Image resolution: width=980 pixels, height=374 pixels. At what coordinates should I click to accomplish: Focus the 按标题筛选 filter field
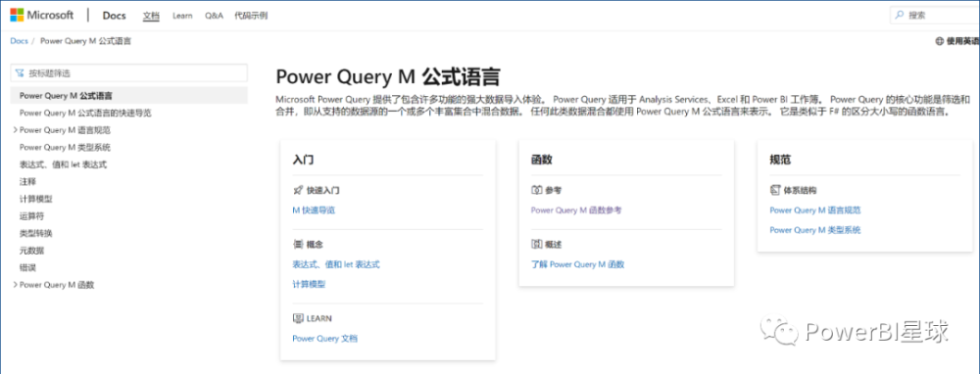pyautogui.click(x=128, y=73)
